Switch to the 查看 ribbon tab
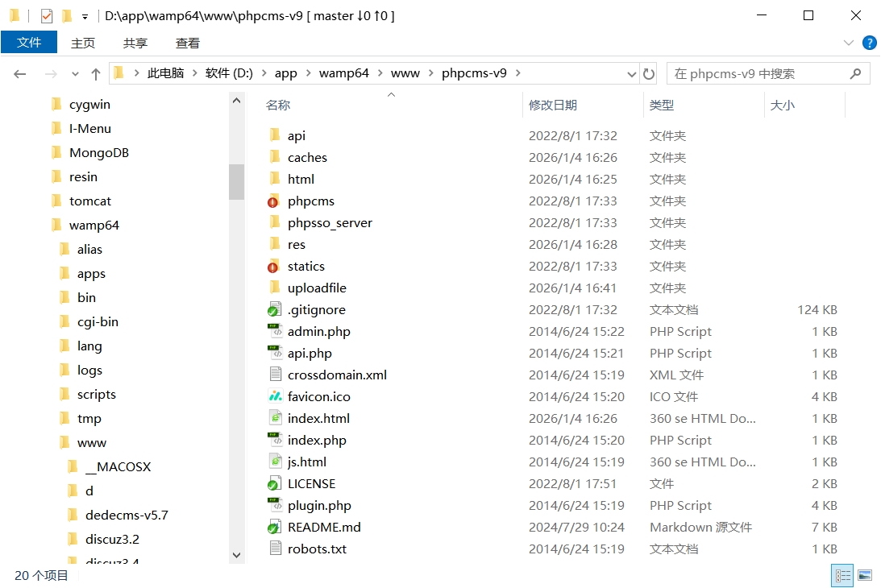 click(188, 43)
